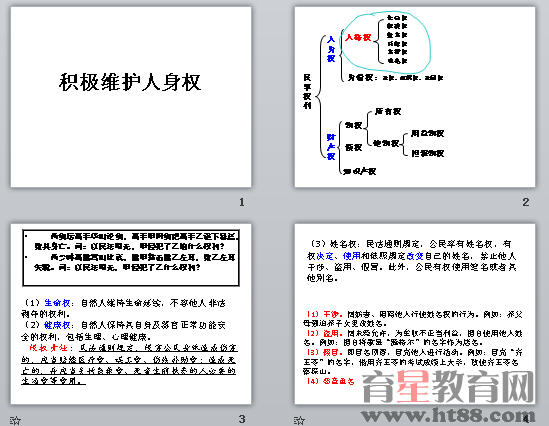The height and width of the screenshot is (426, 549).
Task: Click the red 侵权责任 heading on slide 3
Action: pos(48,348)
